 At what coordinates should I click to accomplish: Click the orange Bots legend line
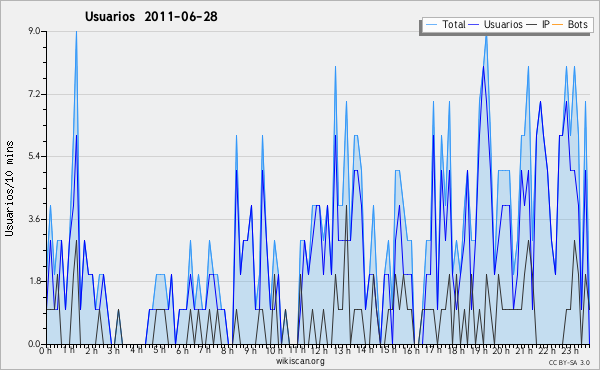pos(558,25)
